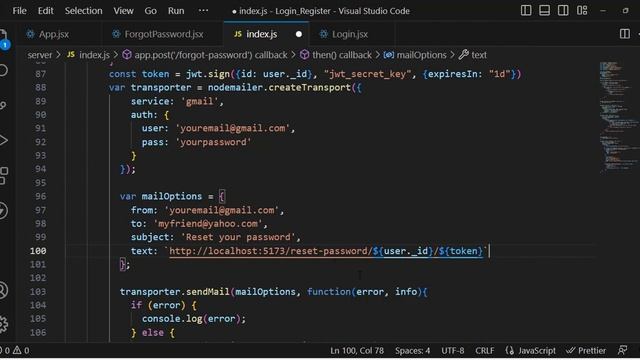Click the Ln 100, Col 78 indicator
The height and width of the screenshot is (360, 640).
tap(357, 351)
